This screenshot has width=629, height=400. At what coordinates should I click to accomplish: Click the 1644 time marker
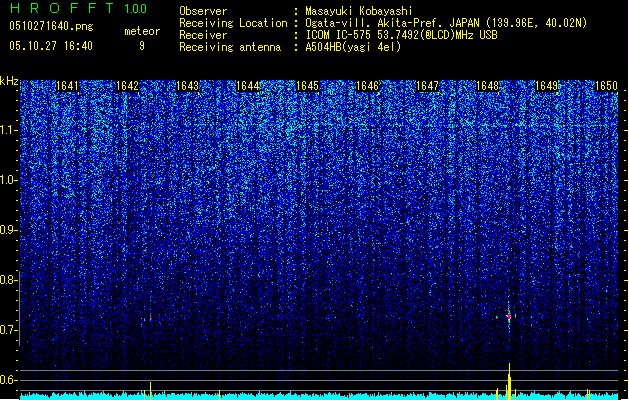pyautogui.click(x=248, y=86)
